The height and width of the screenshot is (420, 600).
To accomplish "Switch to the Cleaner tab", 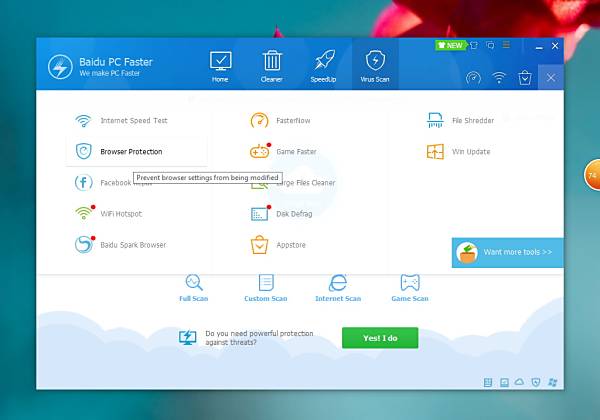I will pyautogui.click(x=272, y=66).
